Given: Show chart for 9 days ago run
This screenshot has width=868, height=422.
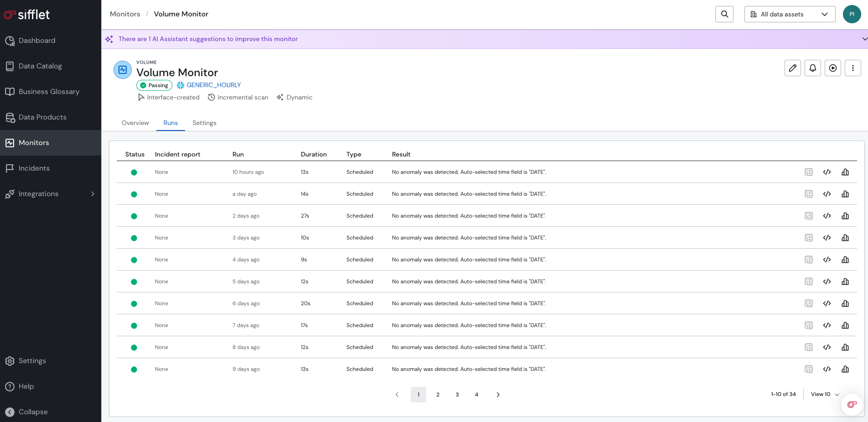Looking at the screenshot, I should point(845,369).
